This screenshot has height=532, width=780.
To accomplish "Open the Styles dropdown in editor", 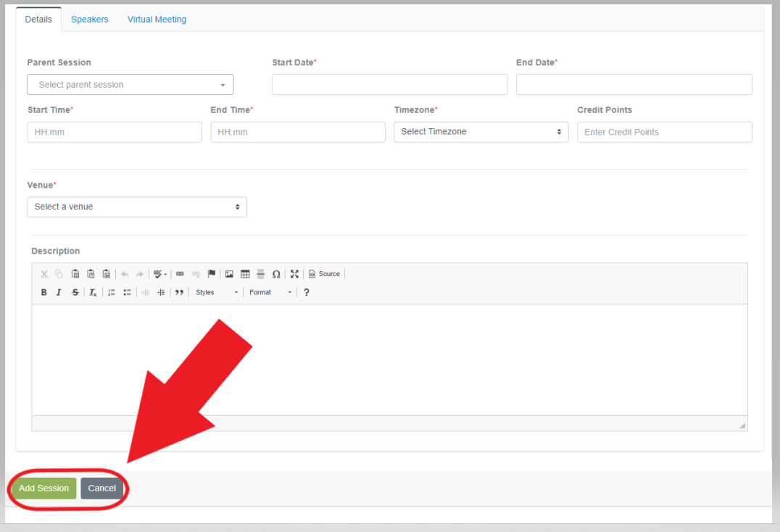I will [216, 293].
